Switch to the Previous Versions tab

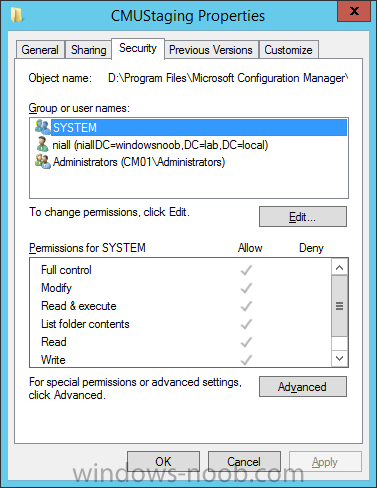pyautogui.click(x=211, y=50)
